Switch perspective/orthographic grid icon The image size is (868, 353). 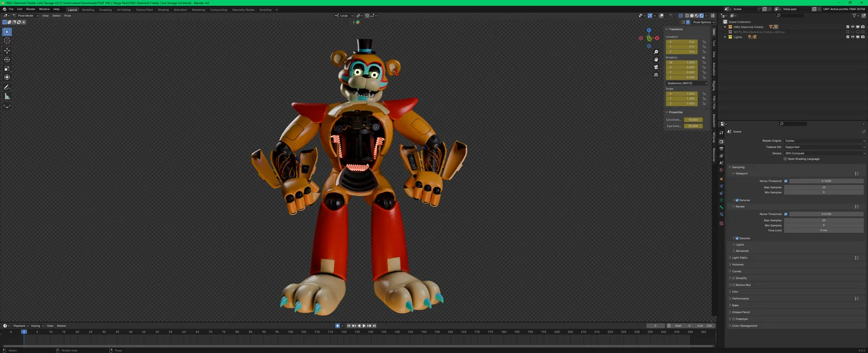pyautogui.click(x=656, y=75)
